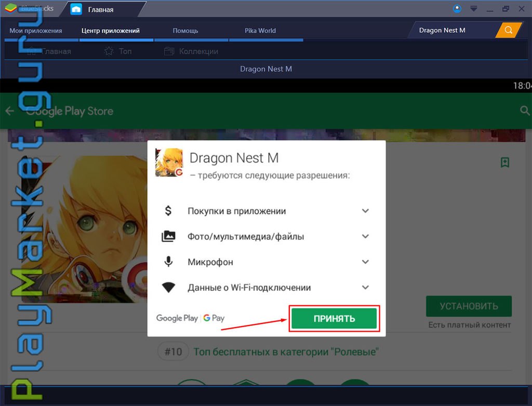Add to wishlist with bookmark icon
The height and width of the screenshot is (406, 532).
click(505, 162)
